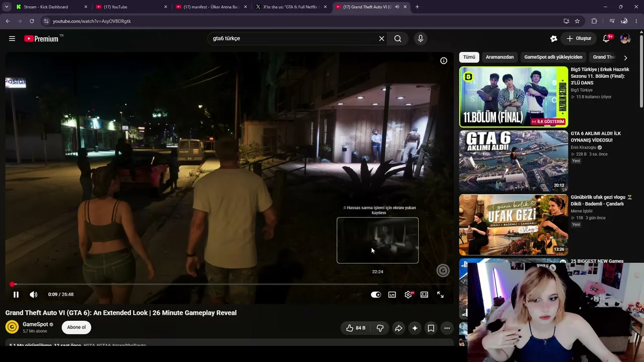Reload the current page
Image resolution: width=644 pixels, height=362 pixels.
[x=32, y=21]
